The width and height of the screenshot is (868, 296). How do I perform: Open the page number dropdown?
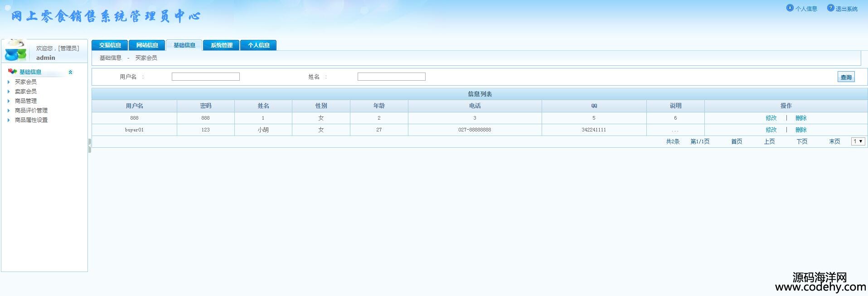point(858,141)
